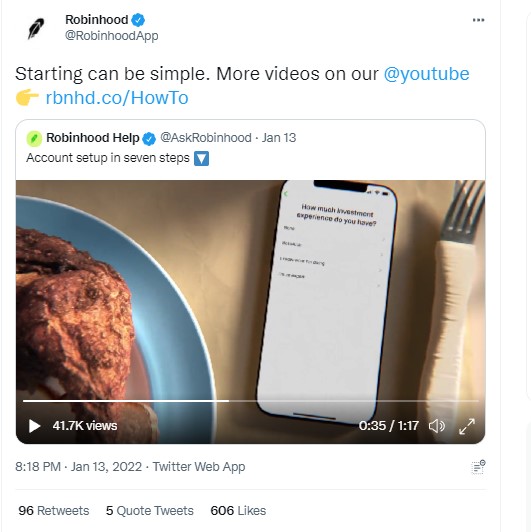Open the tweet analytics list icon
Viewport: 531px width, 532px height.
(478, 468)
